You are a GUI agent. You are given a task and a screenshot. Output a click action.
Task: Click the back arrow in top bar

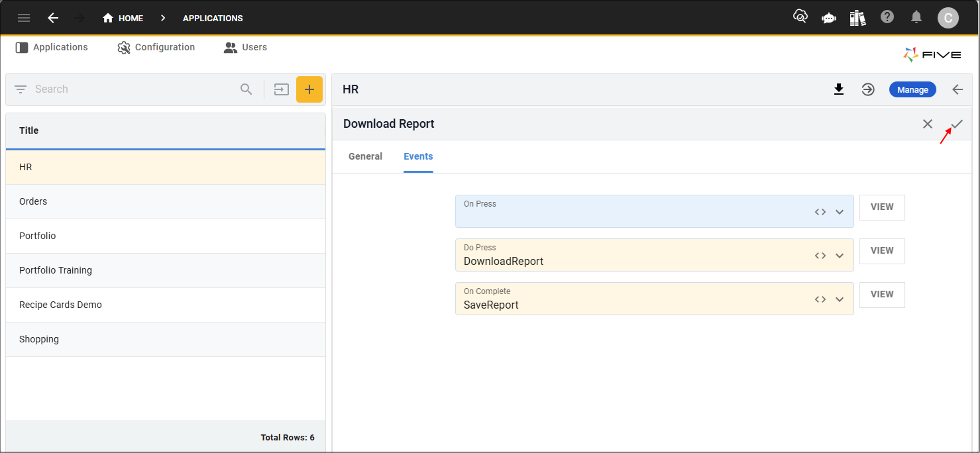pos(53,18)
